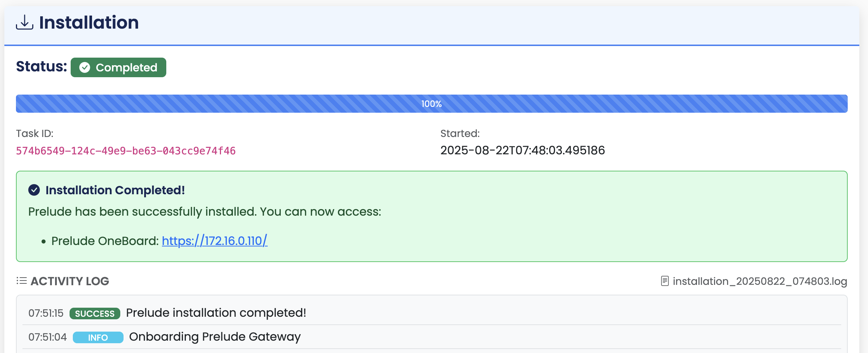Click the log file document icon
Image resolution: width=868 pixels, height=353 pixels.
pos(665,281)
